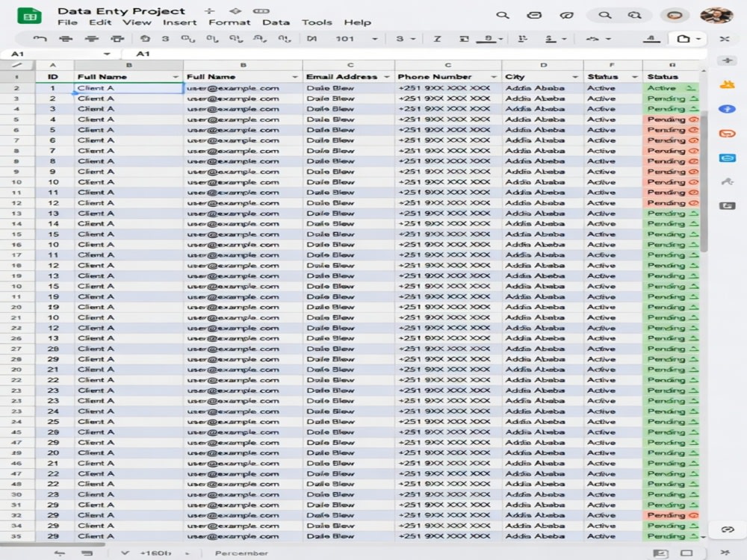Click the underlined text color icon
Screen dimensions: 747x560
tap(487, 39)
